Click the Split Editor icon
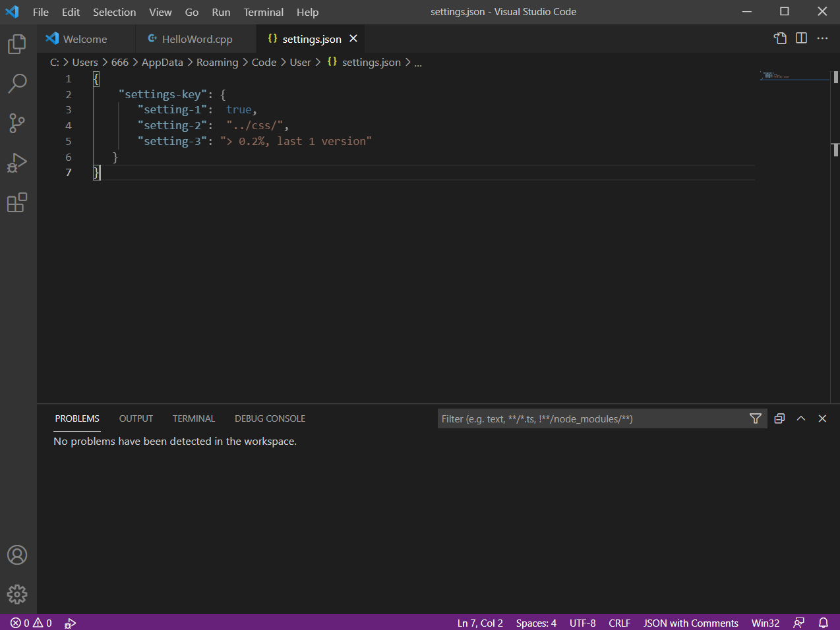The image size is (840, 630). click(801, 38)
